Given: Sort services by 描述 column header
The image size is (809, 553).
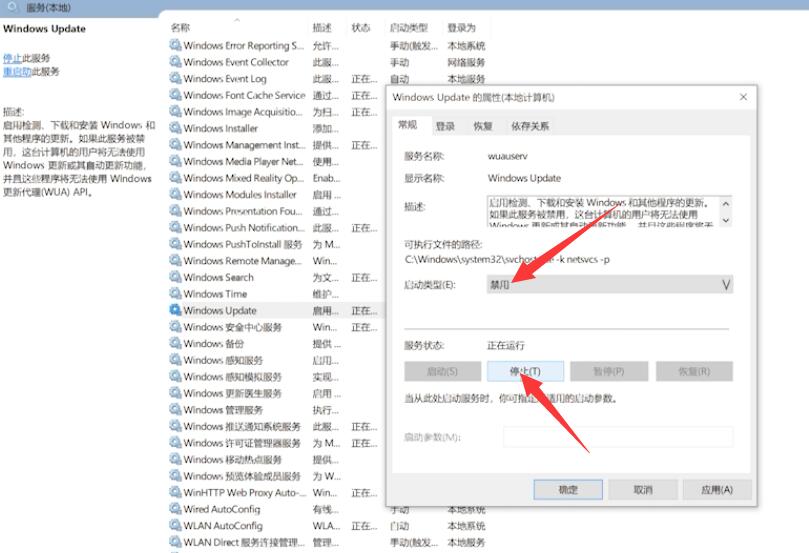Looking at the screenshot, I should click(x=322, y=27).
